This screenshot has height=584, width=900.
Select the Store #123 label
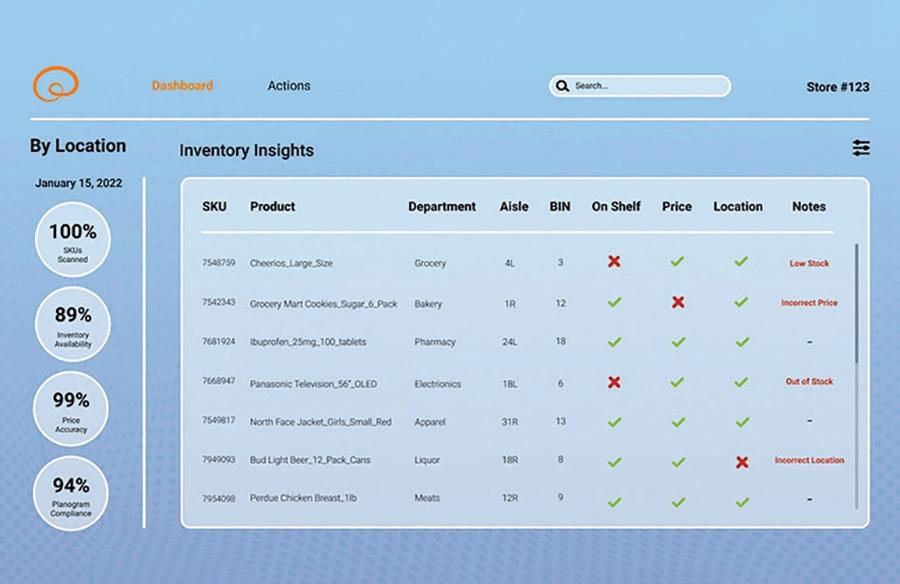(x=837, y=87)
